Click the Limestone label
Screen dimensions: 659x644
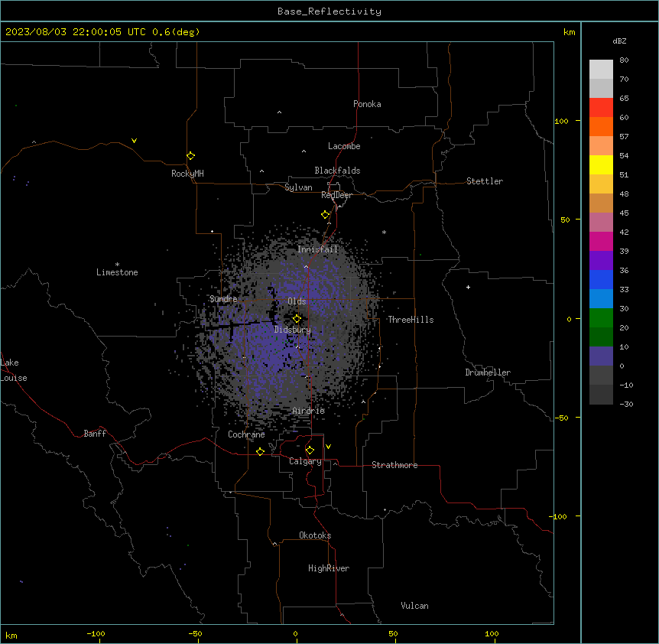click(x=117, y=272)
